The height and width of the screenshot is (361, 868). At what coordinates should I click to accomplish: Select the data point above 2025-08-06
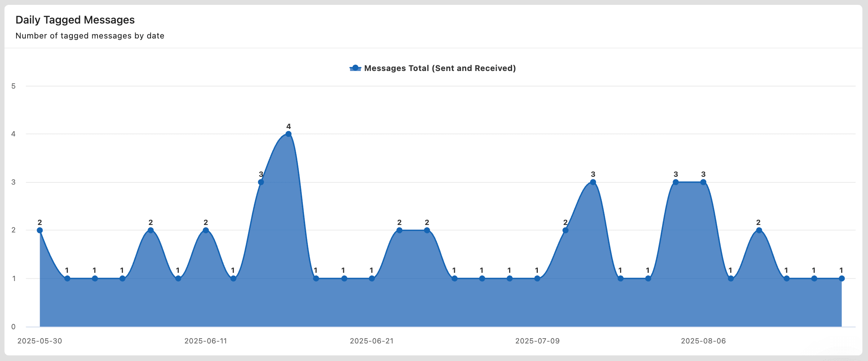703,182
